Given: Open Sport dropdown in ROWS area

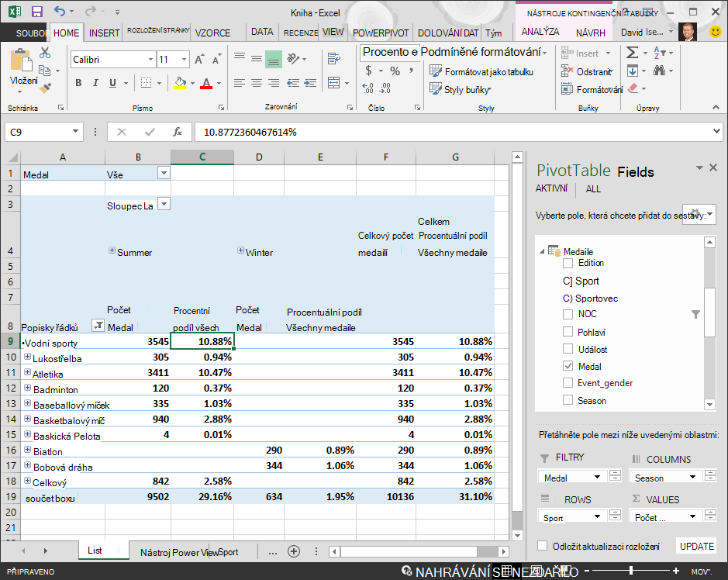Looking at the screenshot, I should coord(598,516).
